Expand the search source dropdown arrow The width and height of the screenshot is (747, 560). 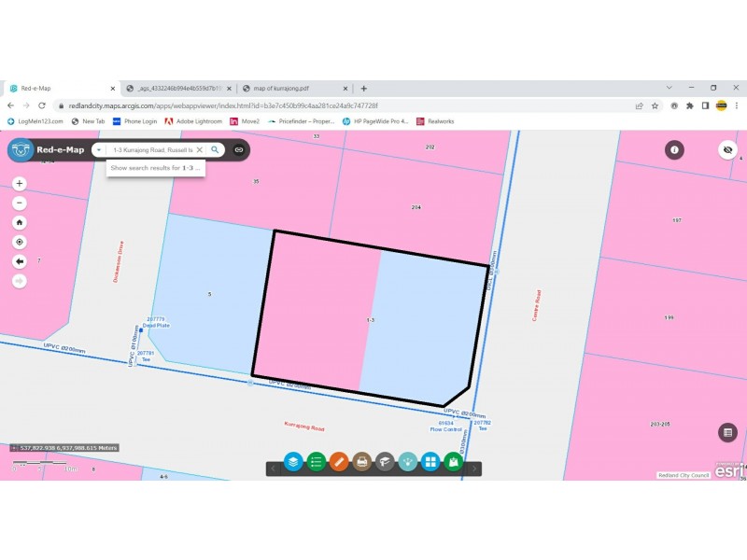click(x=98, y=149)
